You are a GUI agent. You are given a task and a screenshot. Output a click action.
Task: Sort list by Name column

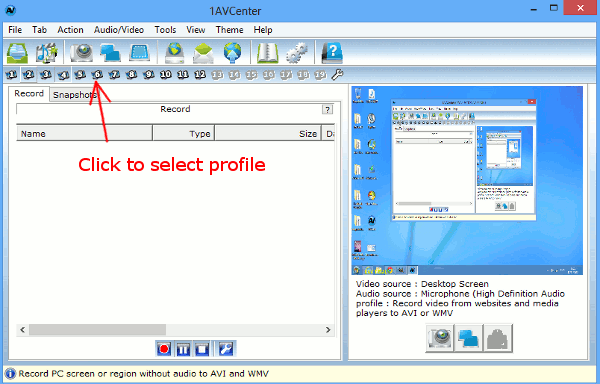[84, 133]
